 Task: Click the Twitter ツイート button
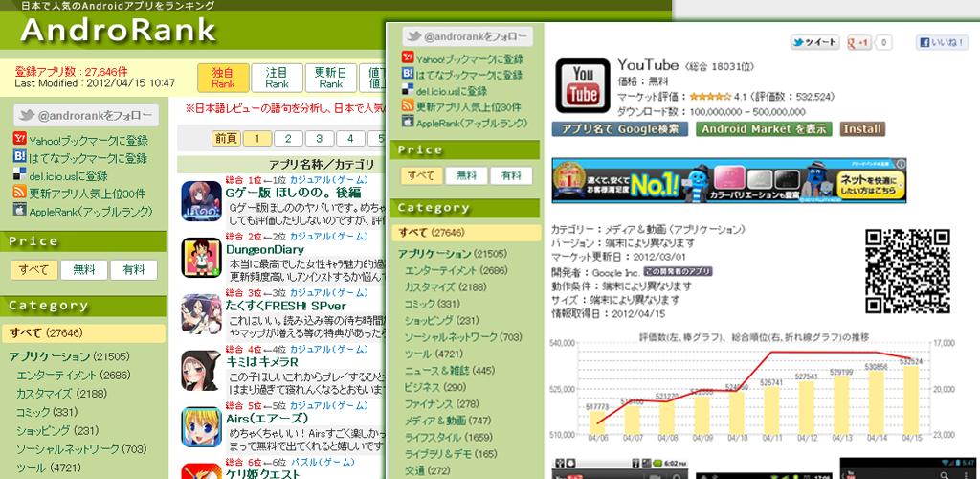pyautogui.click(x=815, y=42)
